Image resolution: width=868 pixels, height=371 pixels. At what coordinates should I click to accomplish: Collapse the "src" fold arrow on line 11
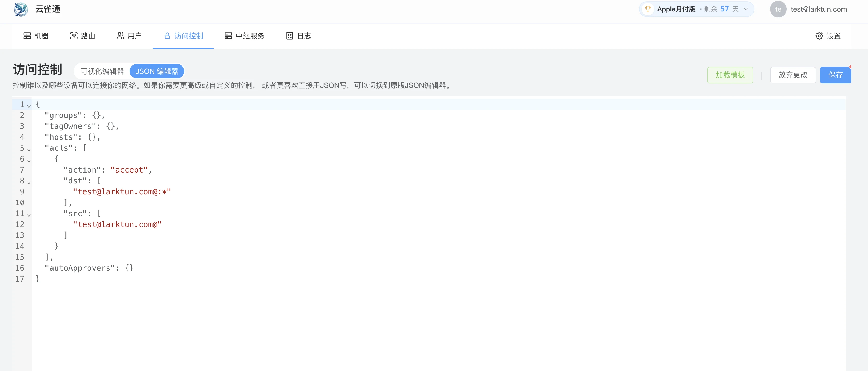coord(29,215)
